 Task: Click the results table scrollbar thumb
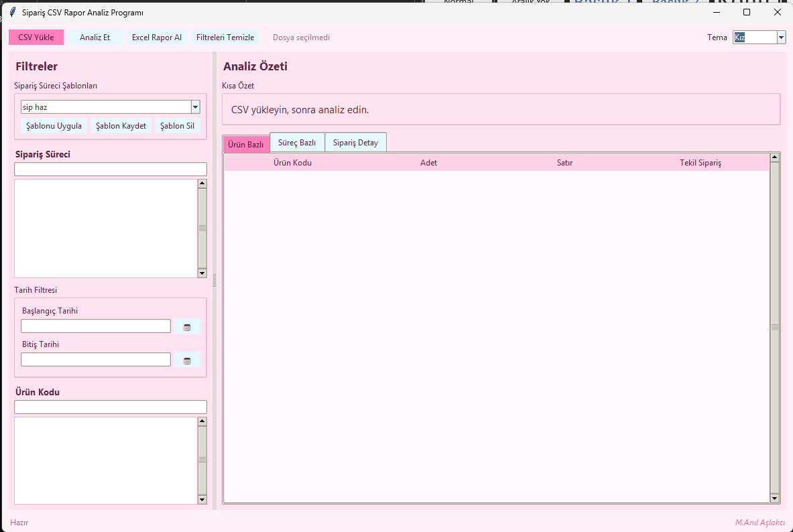tap(775, 328)
